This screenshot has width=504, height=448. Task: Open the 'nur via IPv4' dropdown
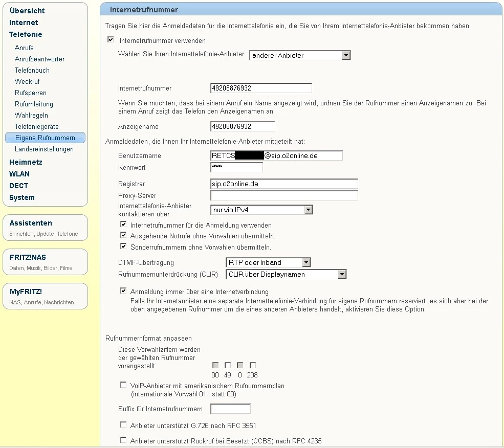(x=261, y=210)
